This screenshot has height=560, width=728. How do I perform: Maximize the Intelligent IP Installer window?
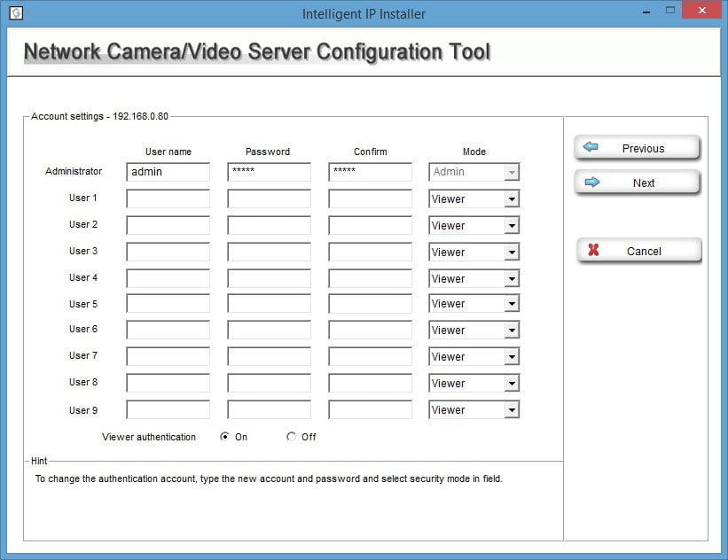670,10
